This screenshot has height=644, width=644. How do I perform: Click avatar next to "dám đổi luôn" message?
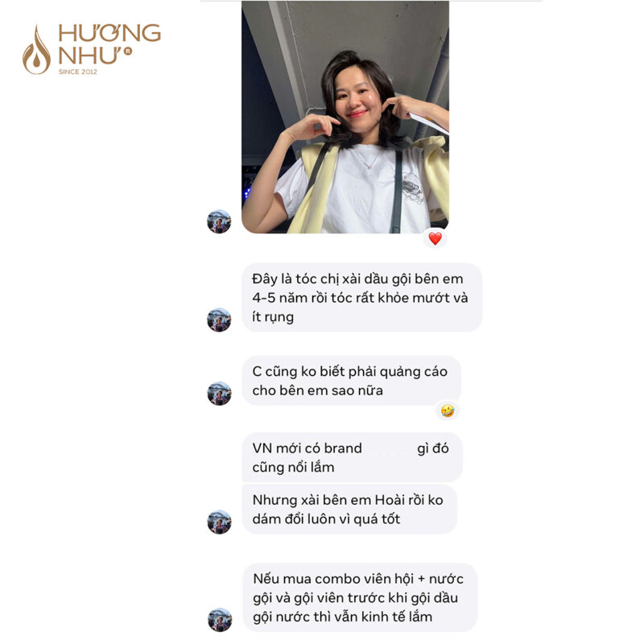219,522
